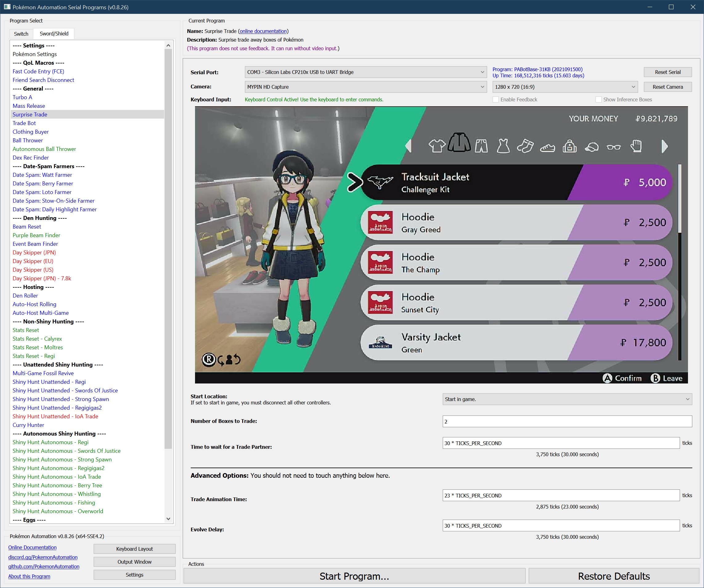704x588 pixels.
Task: Expand the Camera device dropdown
Action: (365, 87)
